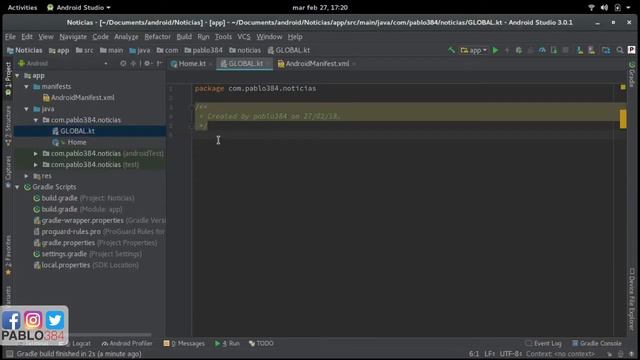The height and width of the screenshot is (360, 640).
Task: Click the Make Project hammer icon
Action: (x=451, y=50)
